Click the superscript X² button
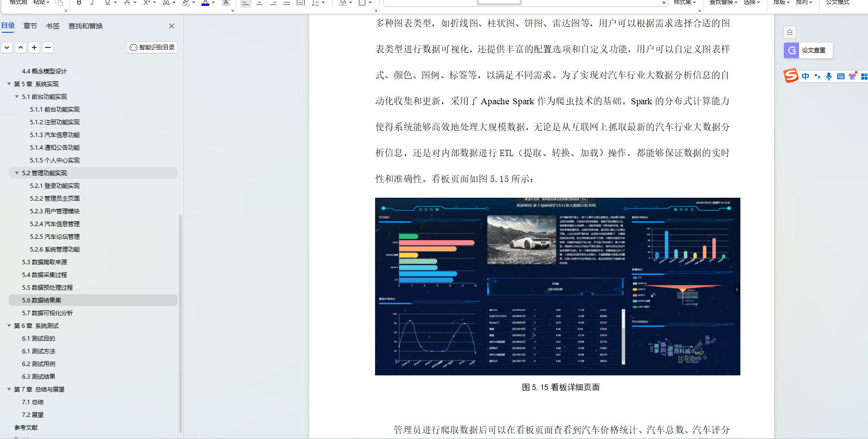 [147, 2]
